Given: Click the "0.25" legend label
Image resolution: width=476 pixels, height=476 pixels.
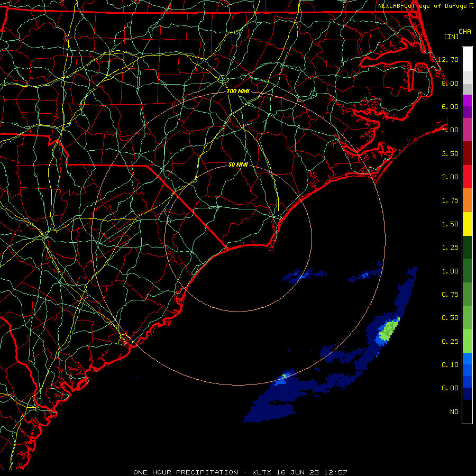Looking at the screenshot, I should 450,342.
